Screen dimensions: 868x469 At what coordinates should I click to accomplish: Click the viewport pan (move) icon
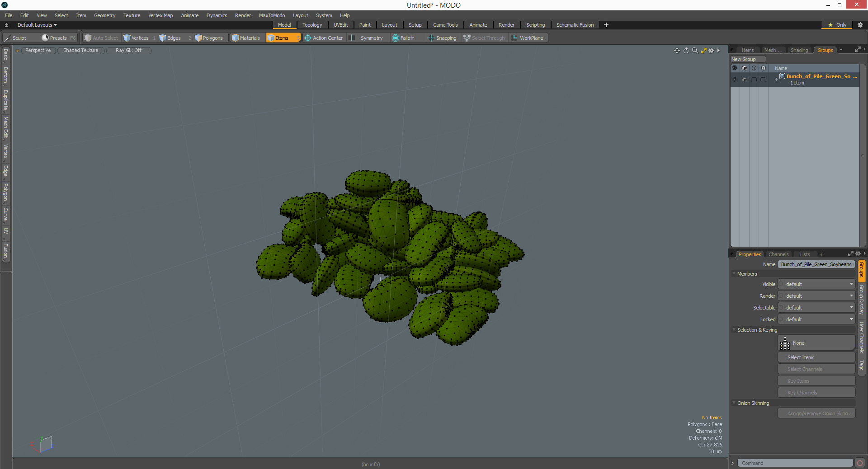click(677, 51)
